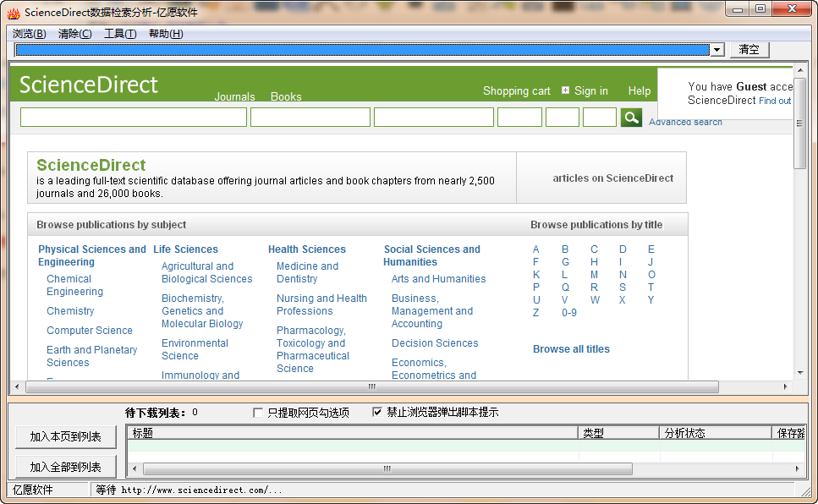Click the green search magnifier button
Image resolution: width=818 pixels, height=504 pixels.
[631, 118]
